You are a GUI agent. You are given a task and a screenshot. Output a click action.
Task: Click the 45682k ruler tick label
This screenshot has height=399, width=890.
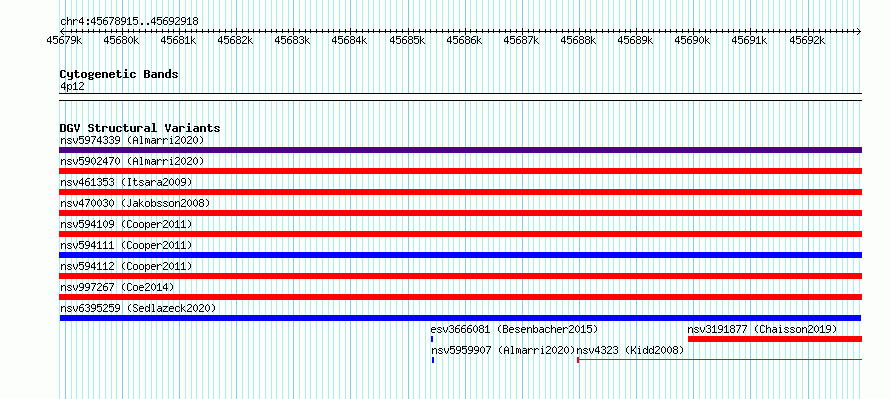pyautogui.click(x=235, y=40)
